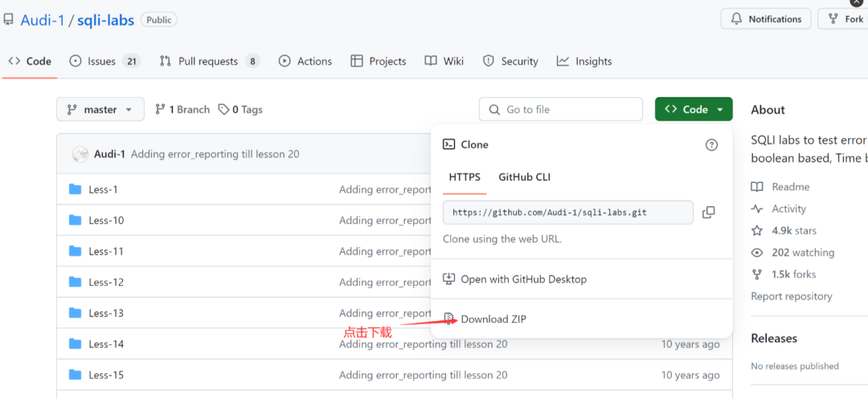Click the repository icon before Audi-1

(x=8, y=20)
